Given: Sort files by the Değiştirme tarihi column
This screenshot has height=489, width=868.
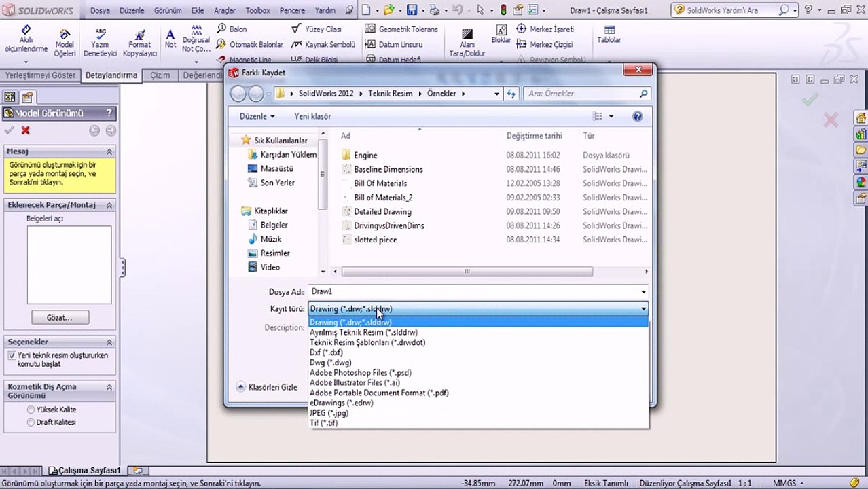Looking at the screenshot, I should tap(534, 136).
